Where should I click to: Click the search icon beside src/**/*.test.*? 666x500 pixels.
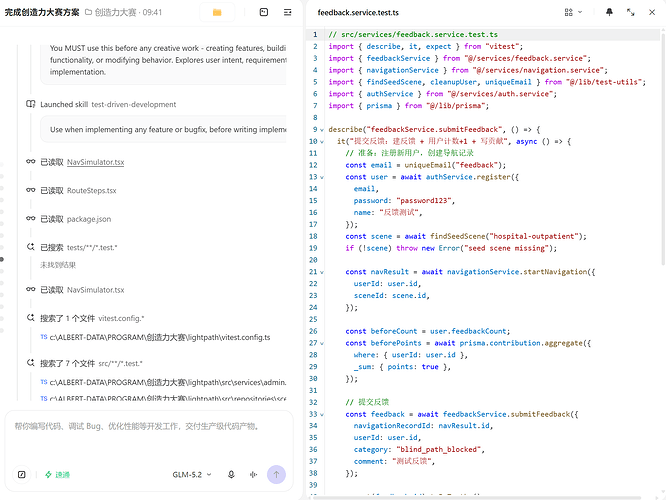pyautogui.click(x=31, y=363)
